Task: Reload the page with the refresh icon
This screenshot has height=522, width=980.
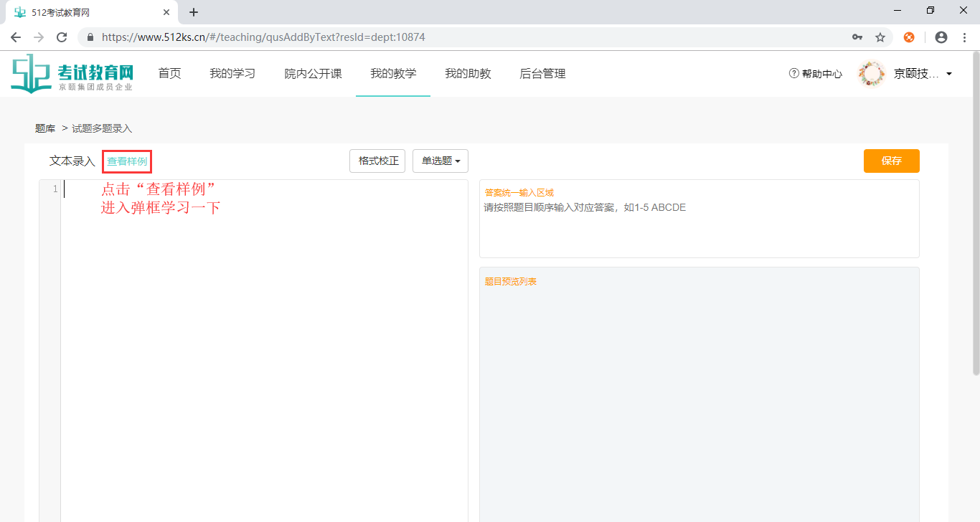Action: tap(62, 37)
